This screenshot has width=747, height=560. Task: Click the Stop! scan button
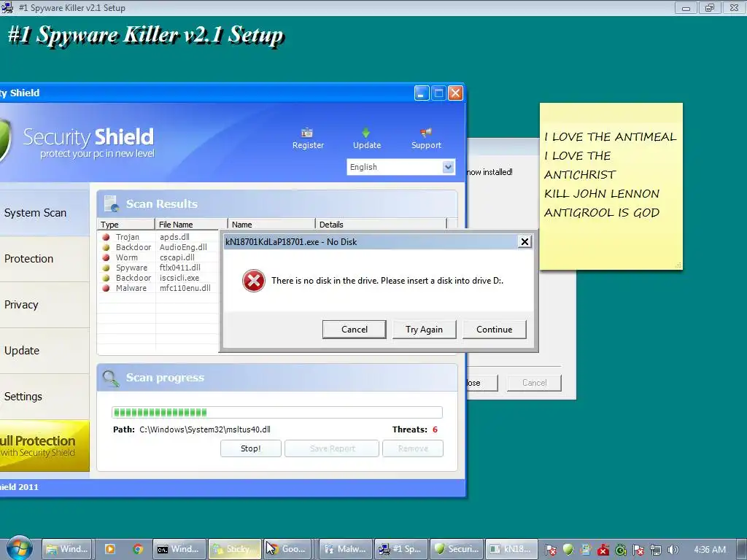pos(251,448)
